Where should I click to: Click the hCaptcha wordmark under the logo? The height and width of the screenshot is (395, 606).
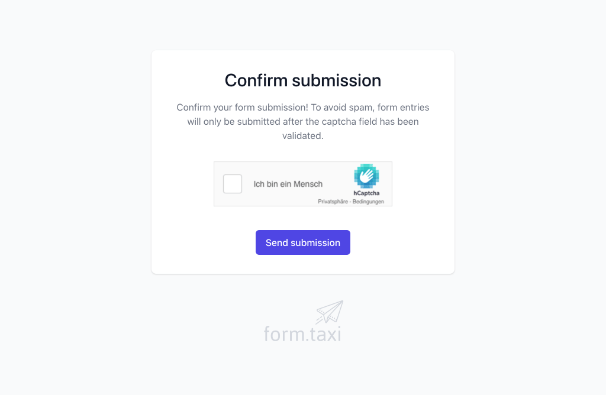tap(366, 193)
